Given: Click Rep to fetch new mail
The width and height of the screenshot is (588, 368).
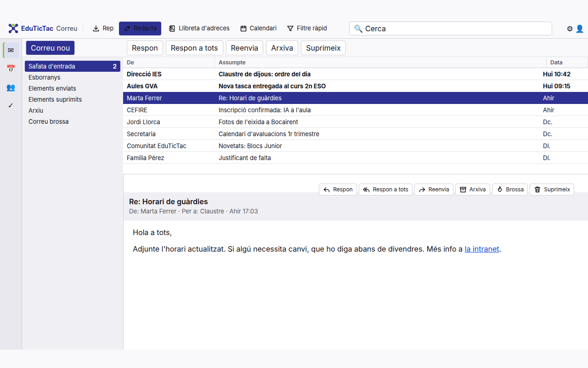Looking at the screenshot, I should [x=103, y=29].
